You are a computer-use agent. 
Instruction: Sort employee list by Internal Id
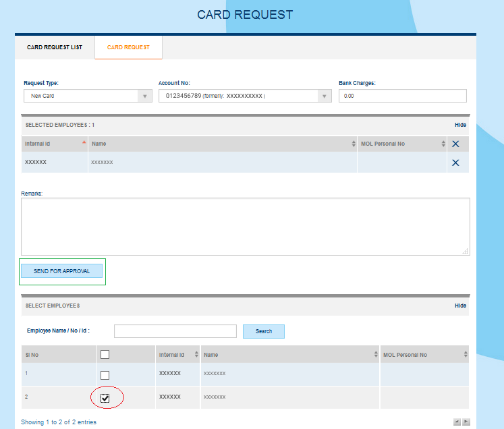tap(178, 355)
